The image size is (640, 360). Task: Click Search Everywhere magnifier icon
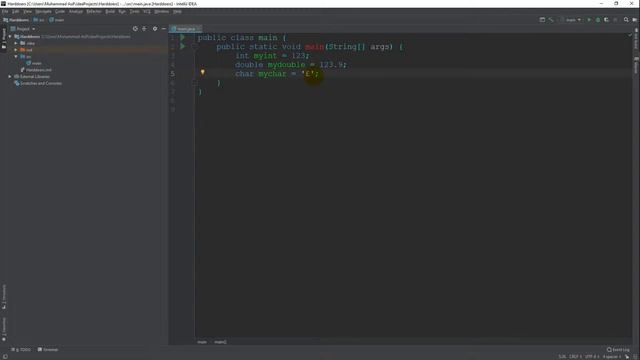[x=626, y=20]
